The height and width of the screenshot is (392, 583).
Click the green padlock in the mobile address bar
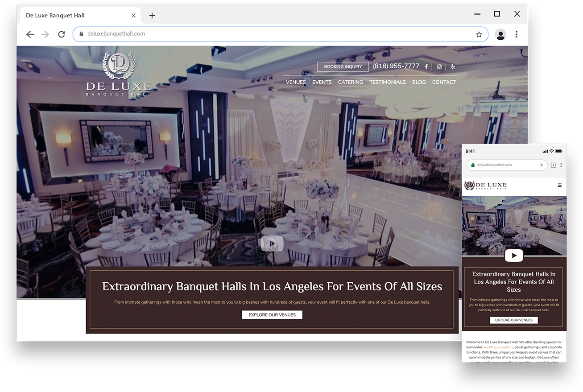[x=473, y=165]
